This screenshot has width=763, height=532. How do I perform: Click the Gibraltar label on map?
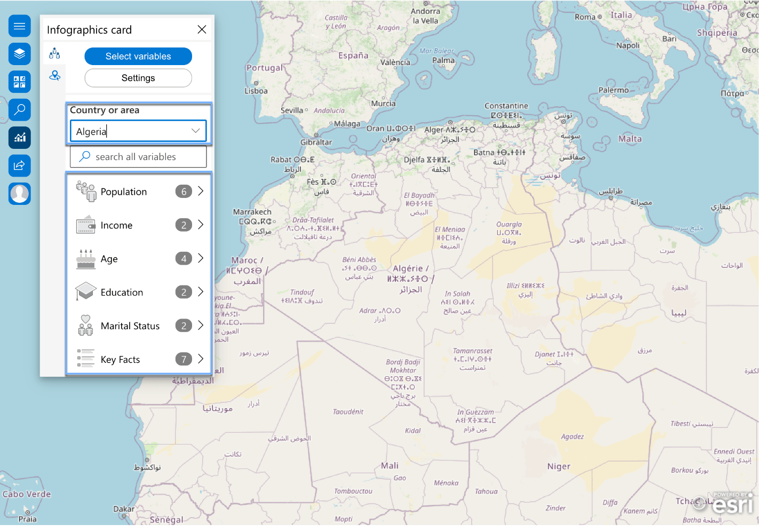pos(316,142)
